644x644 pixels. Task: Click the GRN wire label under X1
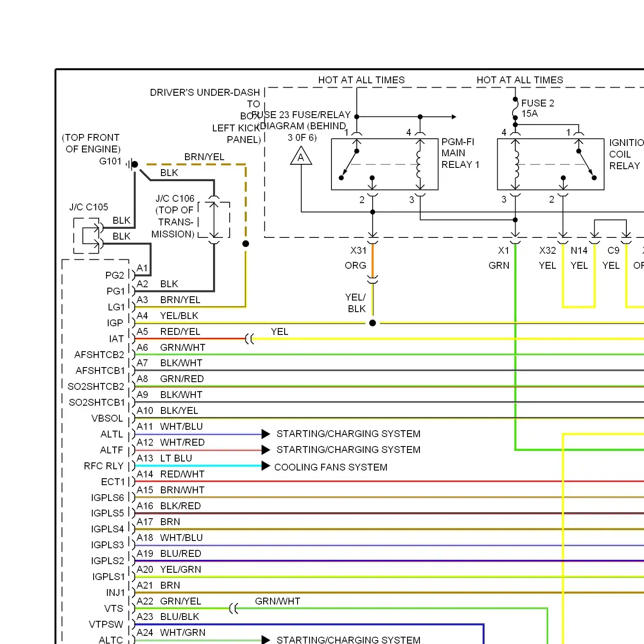pyautogui.click(x=499, y=265)
